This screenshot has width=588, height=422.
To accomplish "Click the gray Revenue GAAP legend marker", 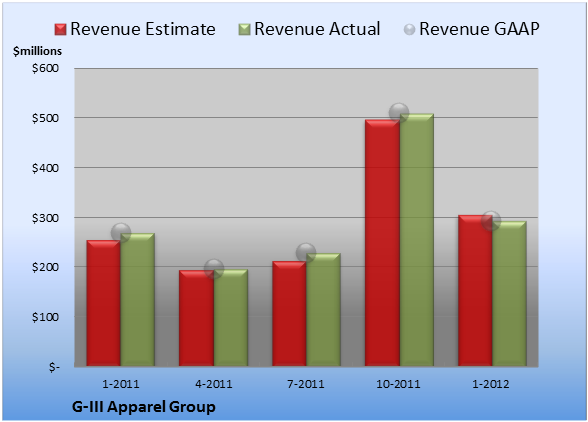I will pyautogui.click(x=410, y=30).
